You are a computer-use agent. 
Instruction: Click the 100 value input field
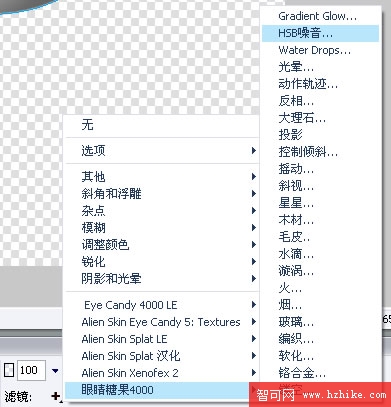[31, 370]
